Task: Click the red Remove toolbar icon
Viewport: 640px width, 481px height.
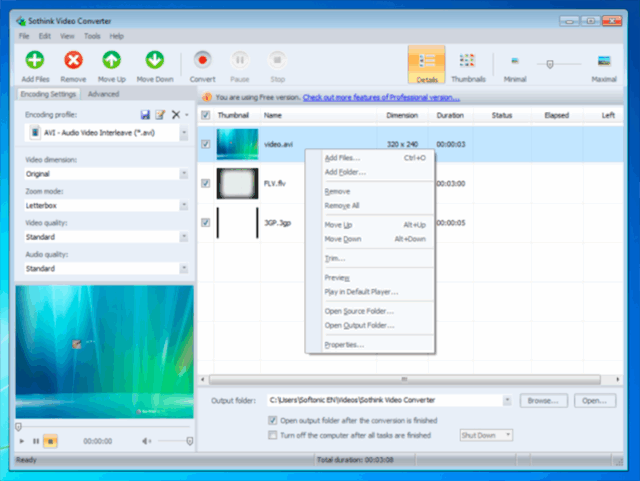Action: (x=73, y=60)
